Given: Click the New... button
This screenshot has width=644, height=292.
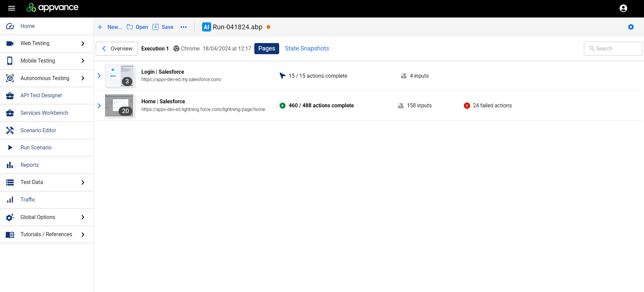Looking at the screenshot, I should tap(110, 27).
